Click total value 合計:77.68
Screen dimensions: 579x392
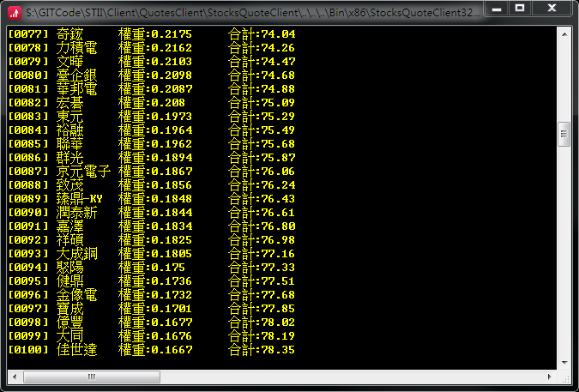pyautogui.click(x=262, y=294)
